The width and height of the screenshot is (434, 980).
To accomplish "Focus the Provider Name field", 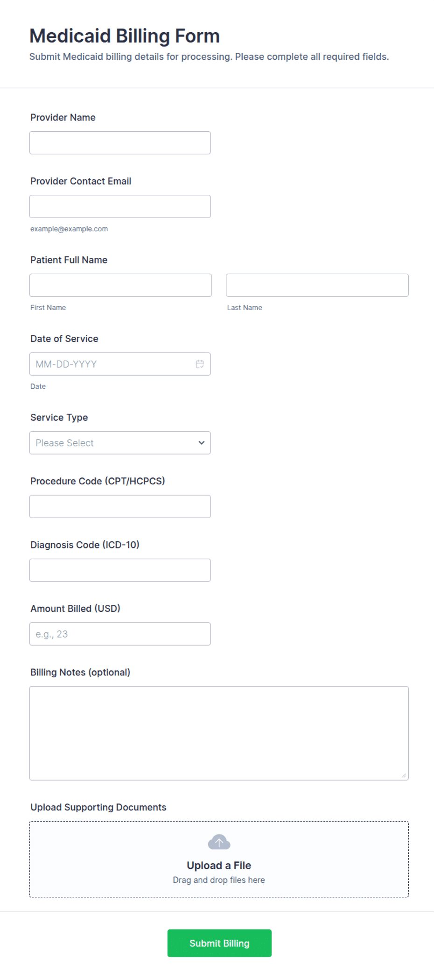I will [x=120, y=142].
